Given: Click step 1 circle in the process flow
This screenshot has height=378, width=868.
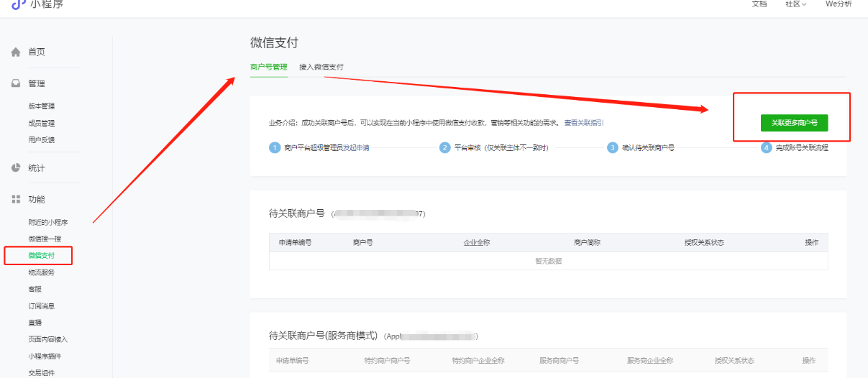Looking at the screenshot, I should click(x=274, y=147).
